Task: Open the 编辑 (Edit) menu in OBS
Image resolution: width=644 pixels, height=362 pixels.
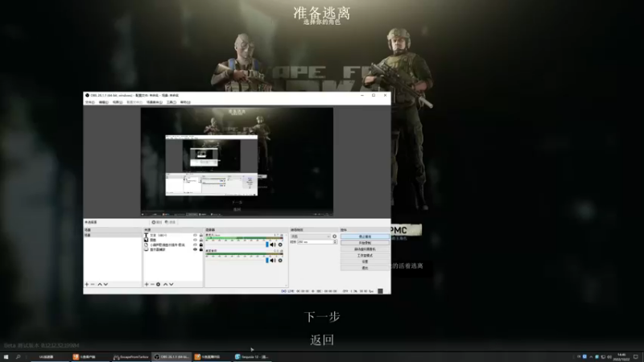Action: tap(104, 102)
